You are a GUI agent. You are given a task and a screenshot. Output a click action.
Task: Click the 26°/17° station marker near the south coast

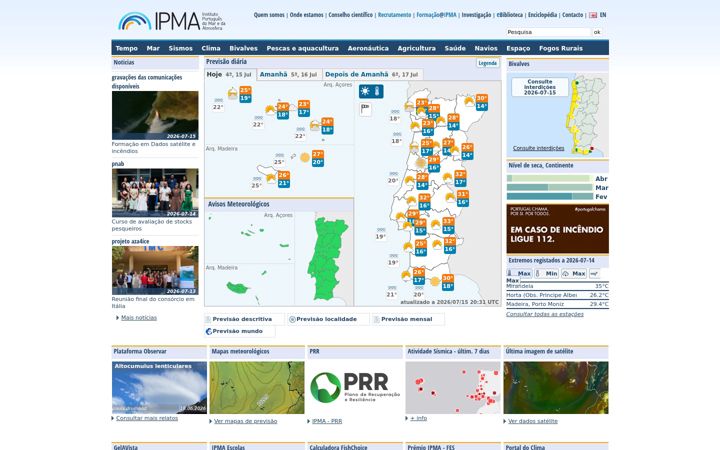[418, 276]
